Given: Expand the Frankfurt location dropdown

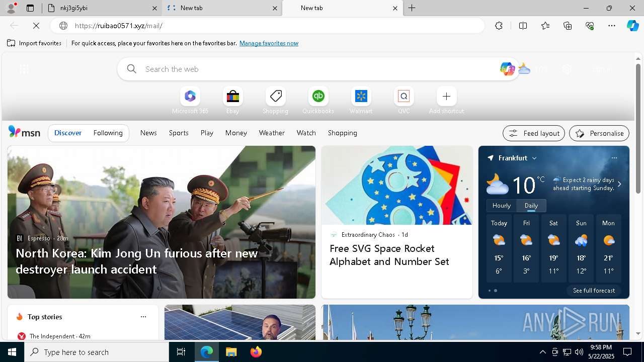Looking at the screenshot, I should point(534,158).
